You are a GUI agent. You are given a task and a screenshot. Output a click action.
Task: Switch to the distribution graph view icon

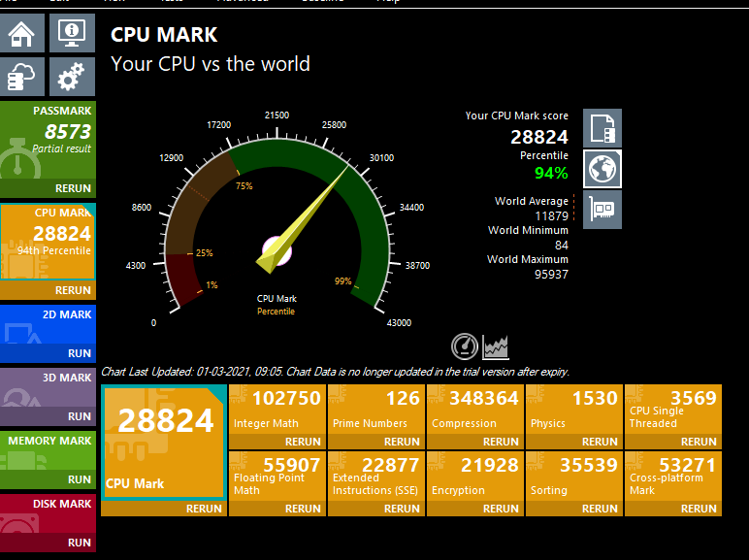point(496,346)
